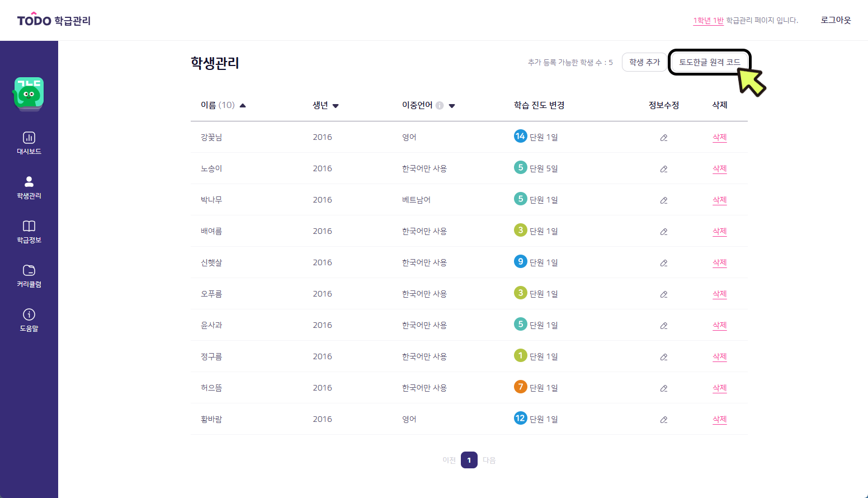Select page 1 in pagination
Image resolution: width=868 pixels, height=498 pixels.
coord(469,460)
